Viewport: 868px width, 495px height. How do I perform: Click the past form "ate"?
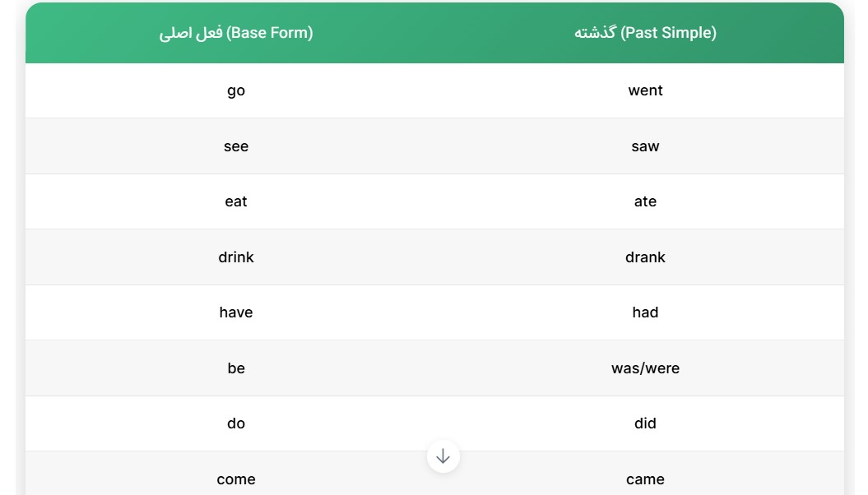(x=645, y=201)
